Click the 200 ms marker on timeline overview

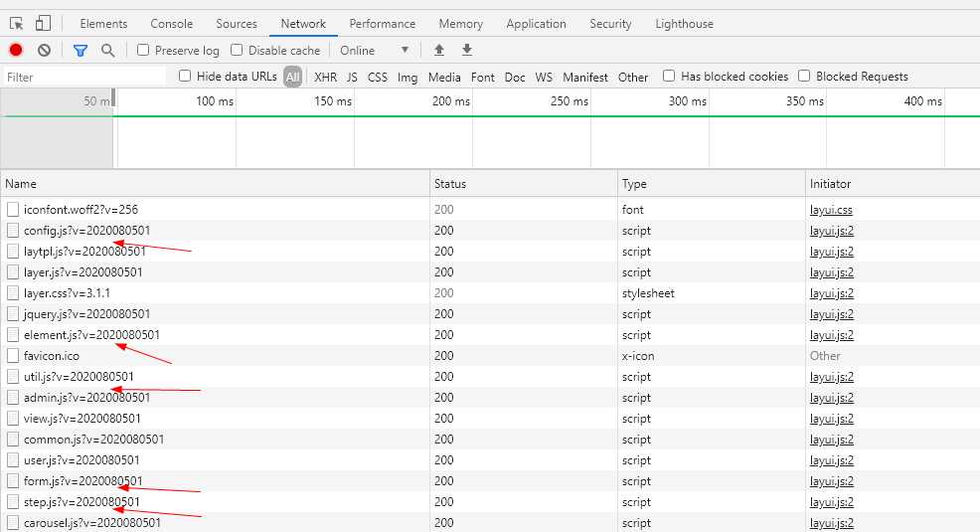tap(450, 101)
